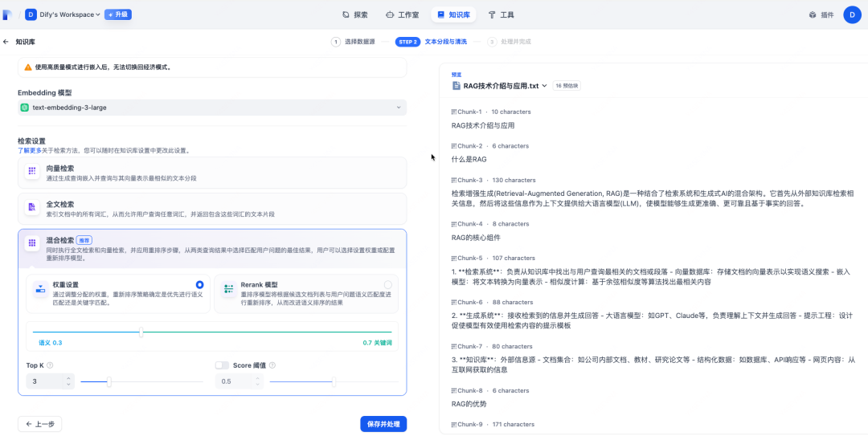Switch to the 知识库 tab
The image size is (868, 436).
453,15
